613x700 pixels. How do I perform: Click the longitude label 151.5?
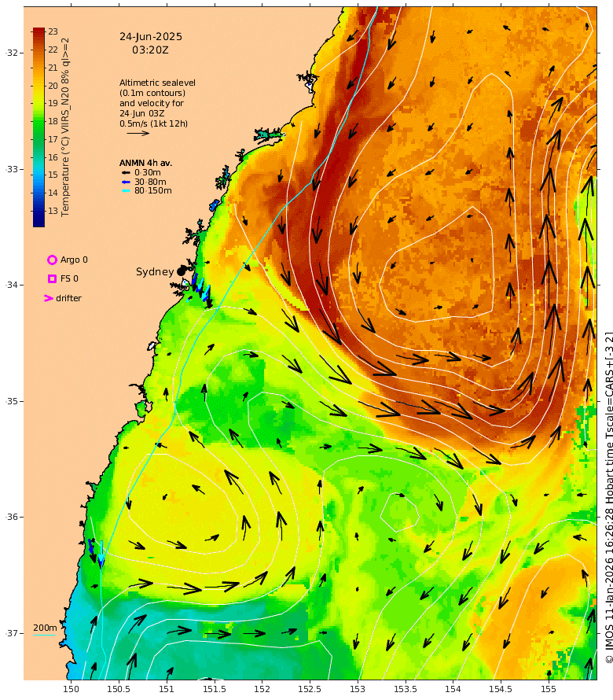point(214,689)
